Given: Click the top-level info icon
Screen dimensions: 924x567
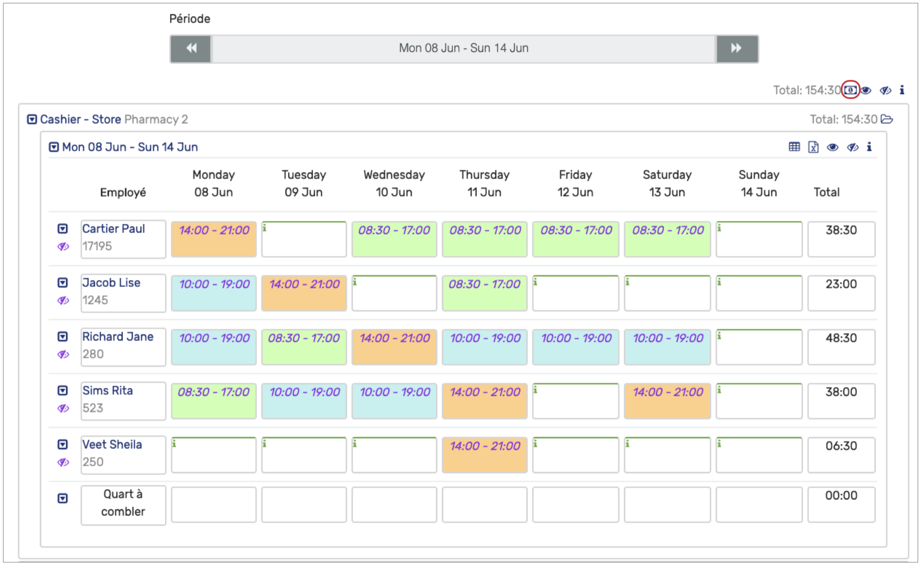Looking at the screenshot, I should coord(902,90).
